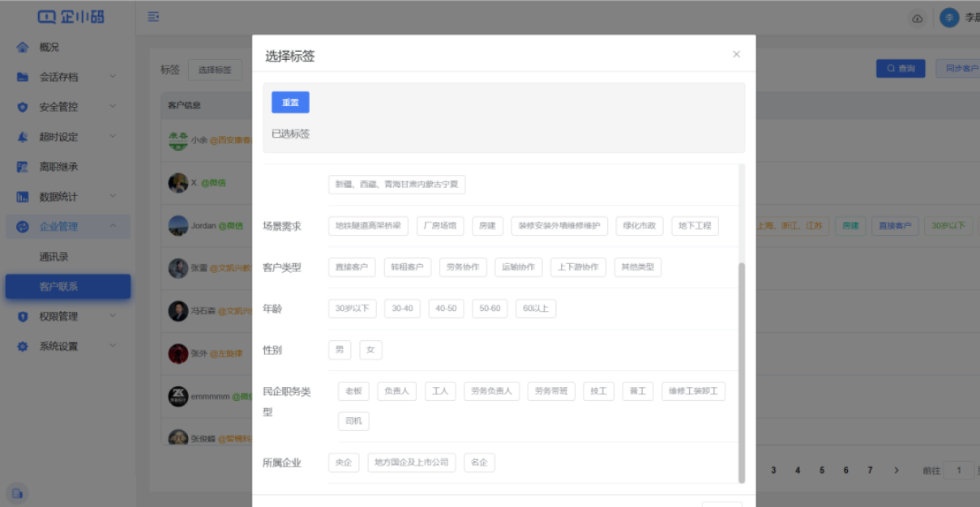Pick the 央企 tag
The height and width of the screenshot is (507, 980).
[x=344, y=462]
